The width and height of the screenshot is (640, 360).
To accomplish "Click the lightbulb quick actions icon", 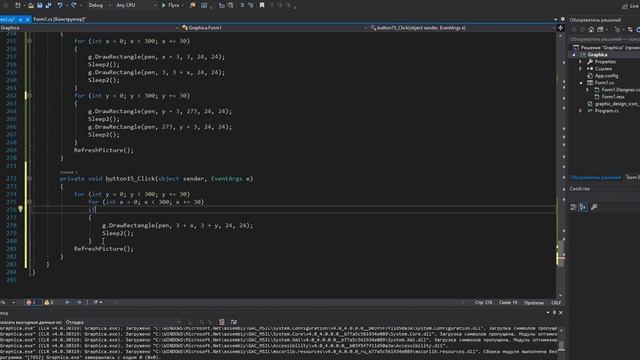I will pyautogui.click(x=20, y=209).
